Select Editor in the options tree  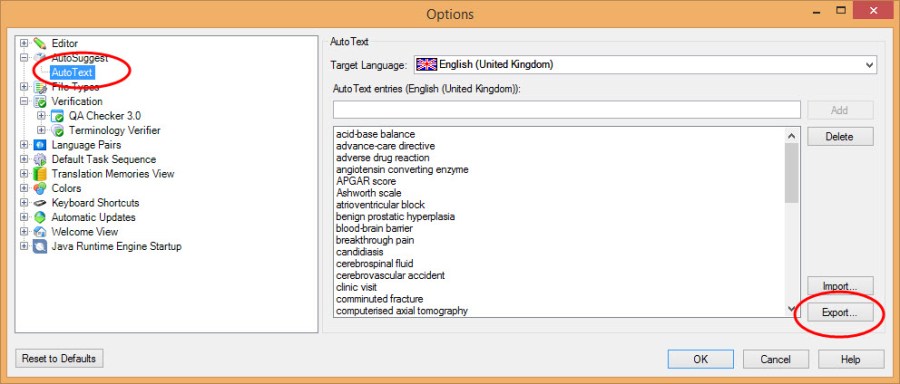click(65, 43)
